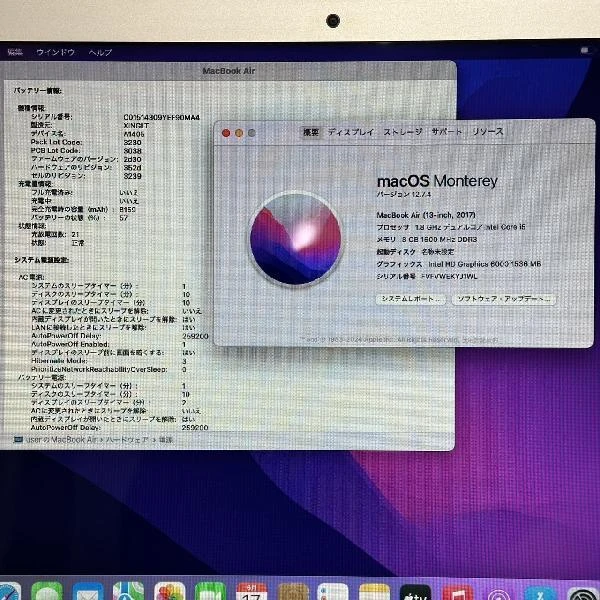Click MacBook Air (13-inch, 2017) model text
Viewport: 600px width, 600px height.
(426, 215)
